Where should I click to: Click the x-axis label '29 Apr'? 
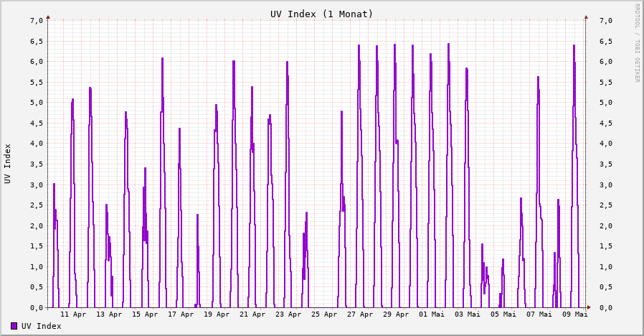(x=396, y=314)
